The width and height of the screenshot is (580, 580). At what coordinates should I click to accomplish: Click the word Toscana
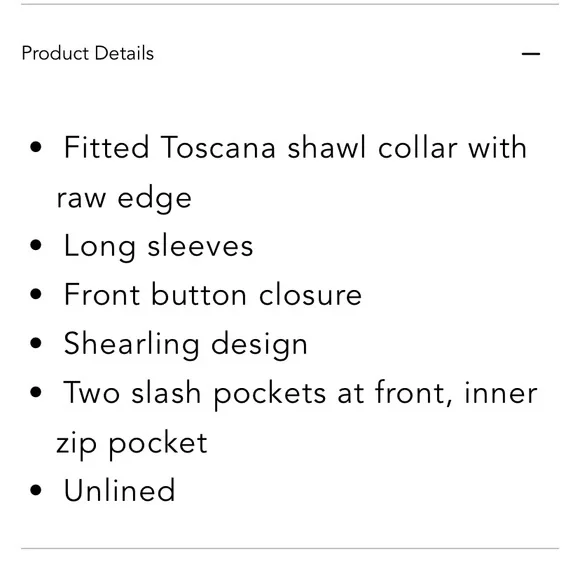[218, 147]
